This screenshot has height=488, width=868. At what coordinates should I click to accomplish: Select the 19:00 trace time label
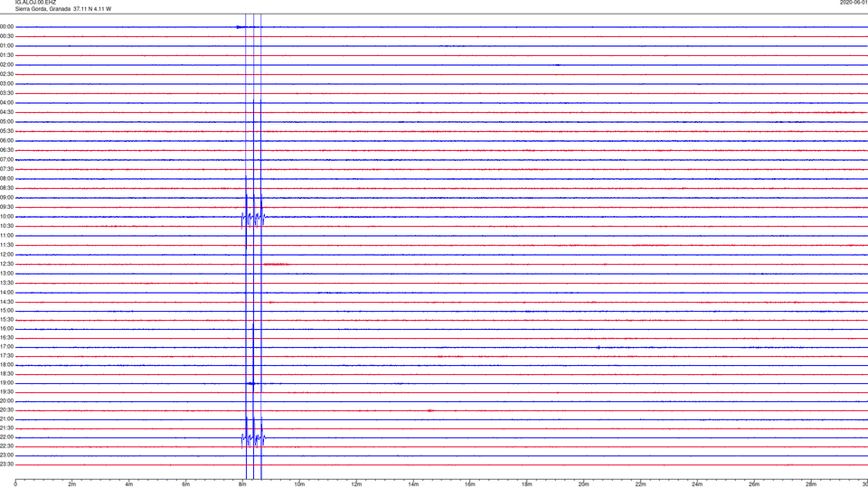[x=6, y=383]
